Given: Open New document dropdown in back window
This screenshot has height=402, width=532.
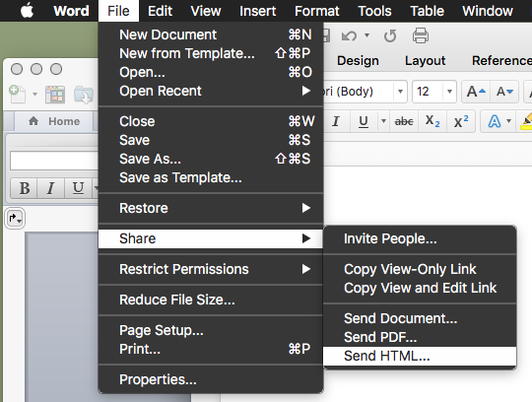Looking at the screenshot, I should click(x=34, y=94).
